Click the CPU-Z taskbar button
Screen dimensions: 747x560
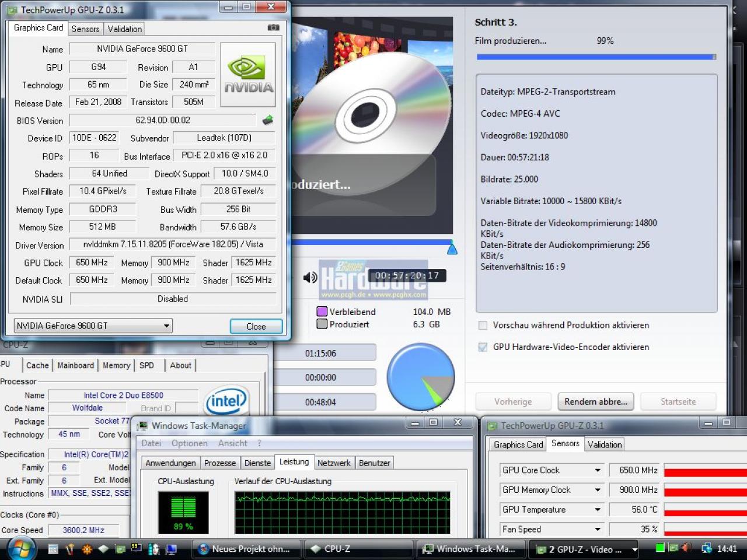pos(359,549)
